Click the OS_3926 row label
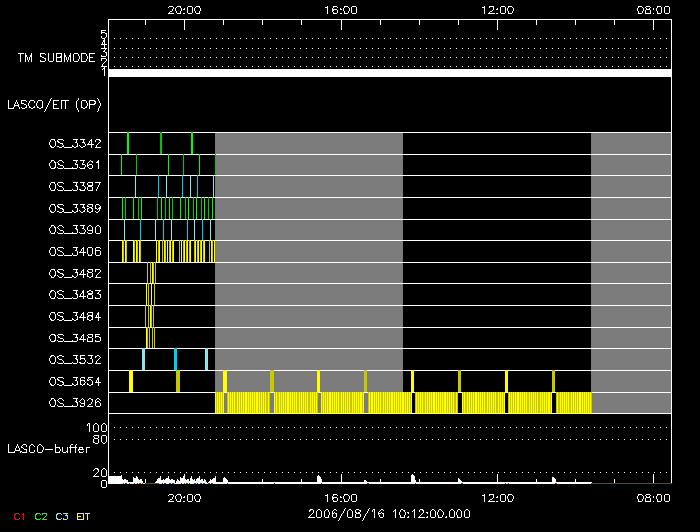 pos(74,402)
